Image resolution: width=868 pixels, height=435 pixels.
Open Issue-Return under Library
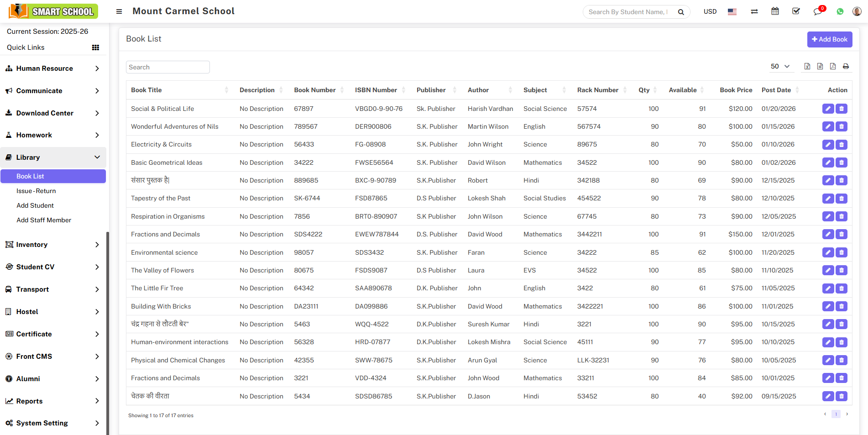pos(36,191)
